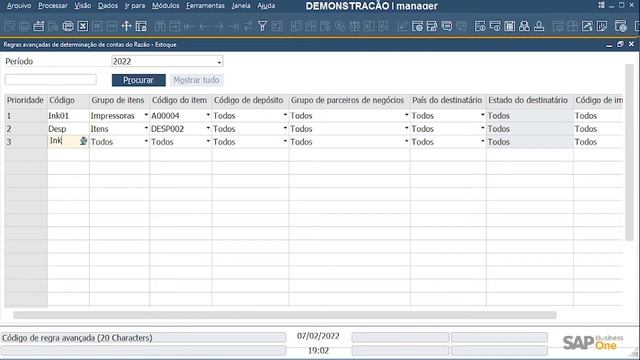
Task: Expand Grupo de itens dropdown for Impressoras
Action: pyautogui.click(x=146, y=116)
